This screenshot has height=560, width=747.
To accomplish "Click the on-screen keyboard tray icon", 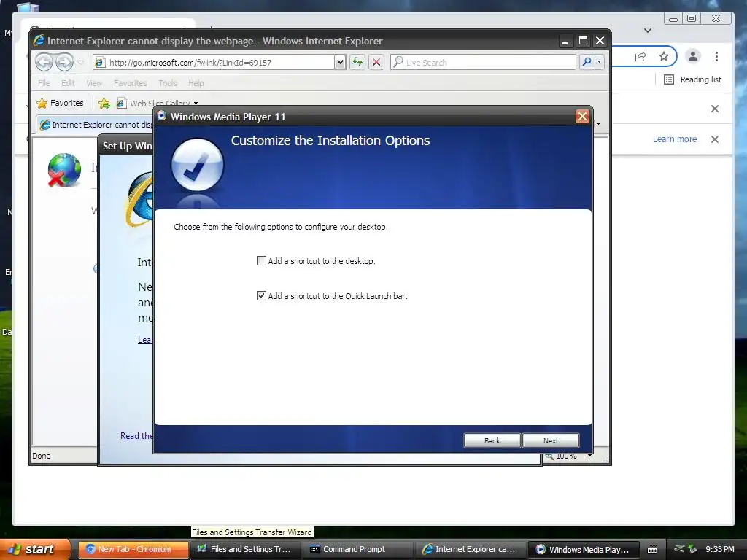I will coord(652,550).
